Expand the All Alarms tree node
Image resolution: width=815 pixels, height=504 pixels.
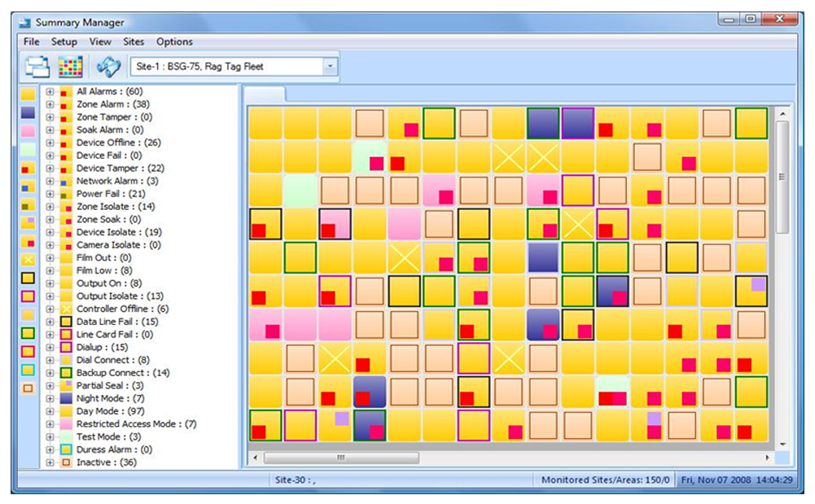pos(50,91)
